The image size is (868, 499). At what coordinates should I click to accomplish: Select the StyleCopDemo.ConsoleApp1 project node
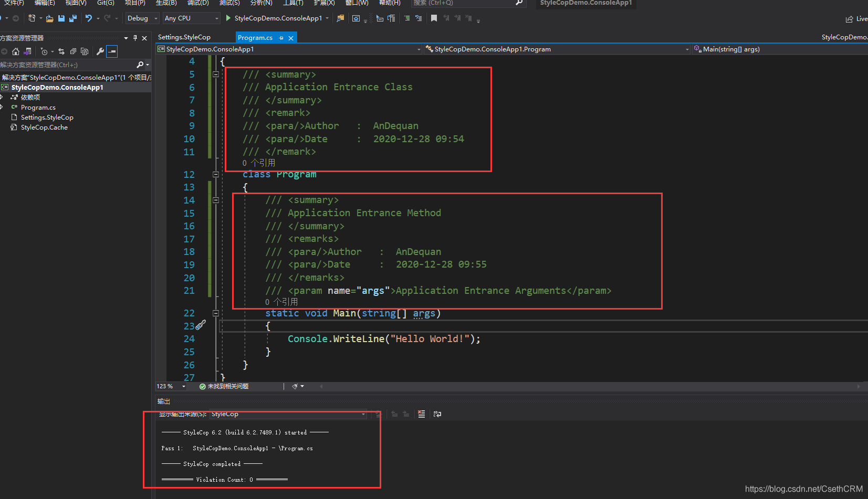[x=57, y=88]
